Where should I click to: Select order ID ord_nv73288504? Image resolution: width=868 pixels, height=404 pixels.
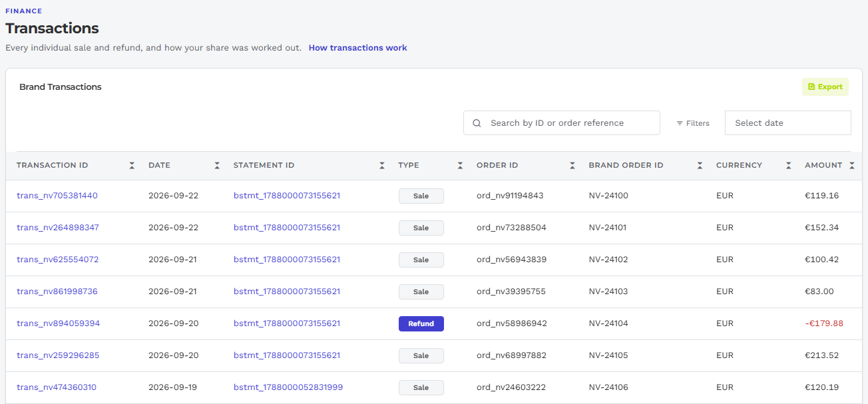(x=511, y=228)
